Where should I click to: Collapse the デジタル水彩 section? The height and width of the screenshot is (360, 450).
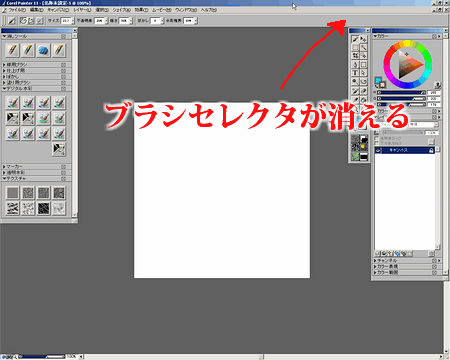pyautogui.click(x=4, y=89)
